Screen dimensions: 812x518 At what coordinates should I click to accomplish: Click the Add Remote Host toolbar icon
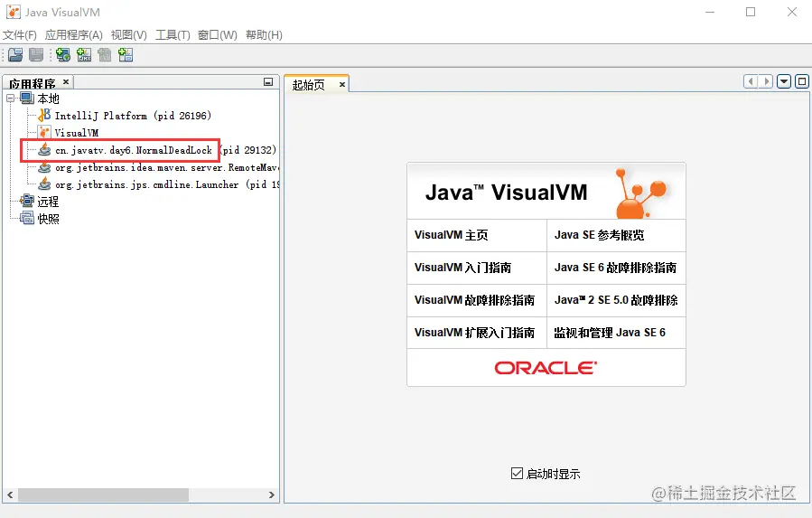click(63, 55)
